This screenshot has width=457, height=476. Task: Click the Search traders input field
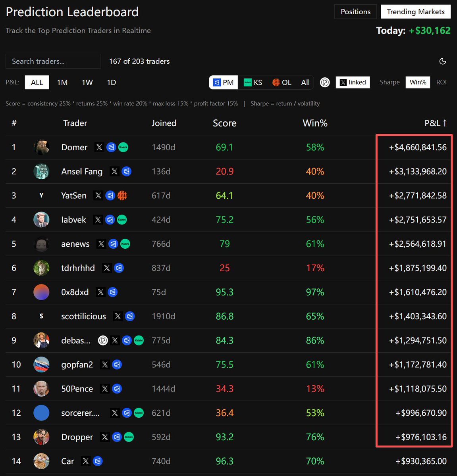tap(53, 61)
